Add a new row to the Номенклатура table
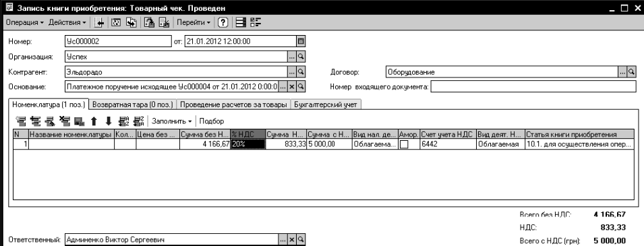 20,121
